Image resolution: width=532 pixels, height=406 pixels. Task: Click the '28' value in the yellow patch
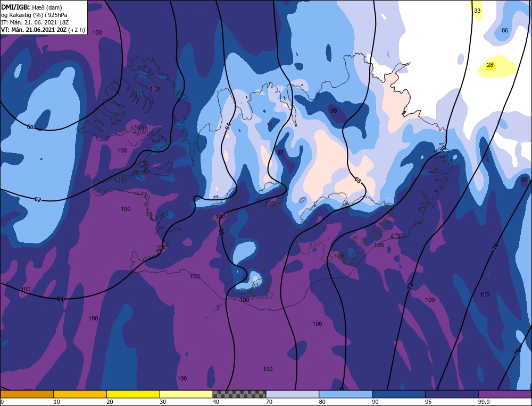coord(490,65)
